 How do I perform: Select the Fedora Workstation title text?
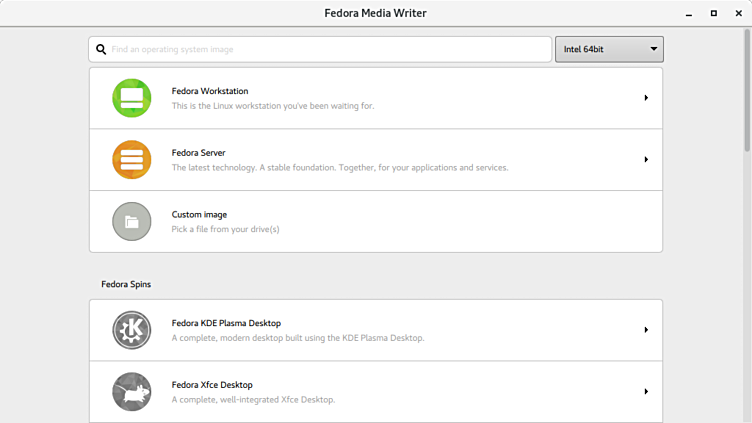coord(210,91)
